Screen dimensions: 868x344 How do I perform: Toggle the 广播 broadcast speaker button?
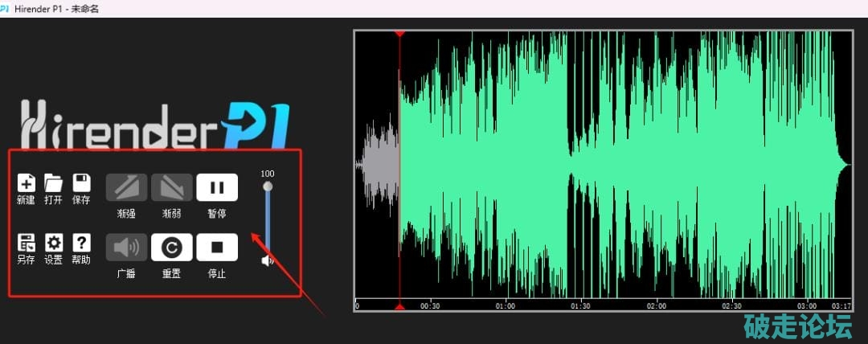(127, 248)
